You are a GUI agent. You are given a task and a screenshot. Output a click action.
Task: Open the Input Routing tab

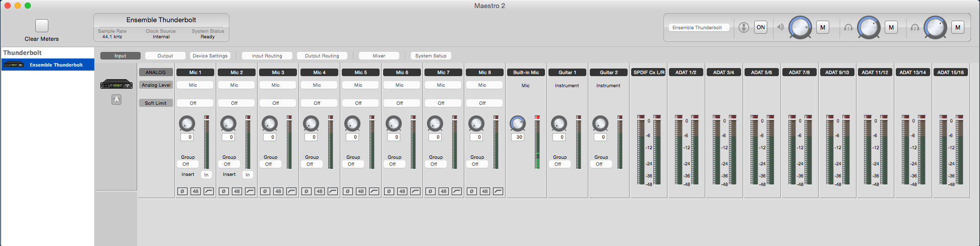pos(267,56)
